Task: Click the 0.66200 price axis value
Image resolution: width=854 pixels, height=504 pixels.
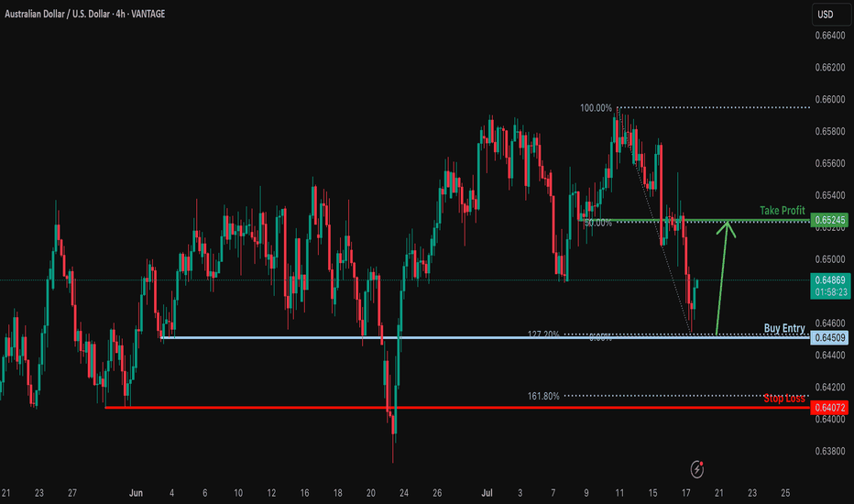Action: coord(830,68)
